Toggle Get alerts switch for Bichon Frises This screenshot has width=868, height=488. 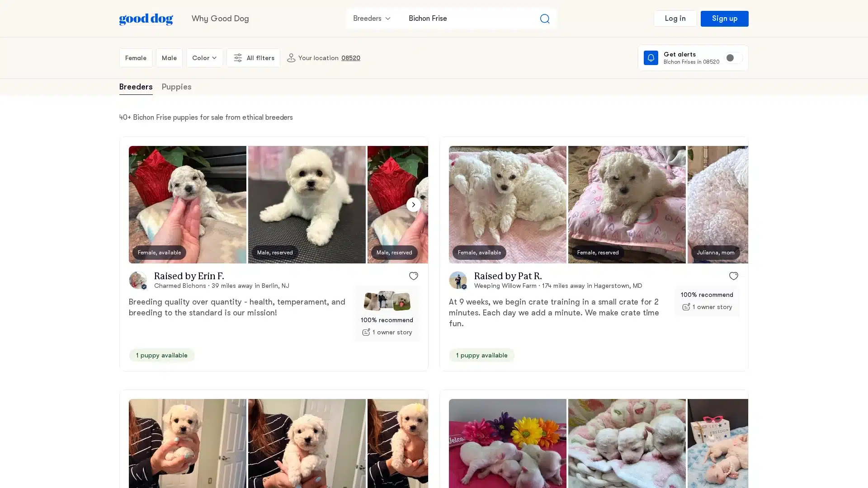point(733,58)
